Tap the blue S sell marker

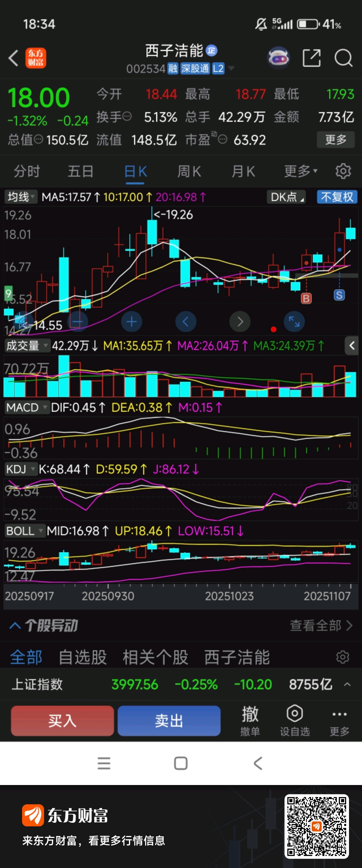(x=339, y=295)
